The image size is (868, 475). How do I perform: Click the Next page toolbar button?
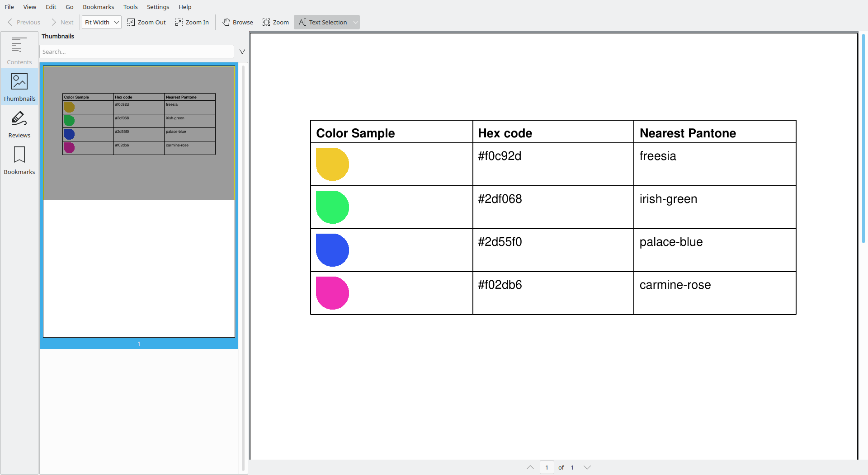pos(62,22)
